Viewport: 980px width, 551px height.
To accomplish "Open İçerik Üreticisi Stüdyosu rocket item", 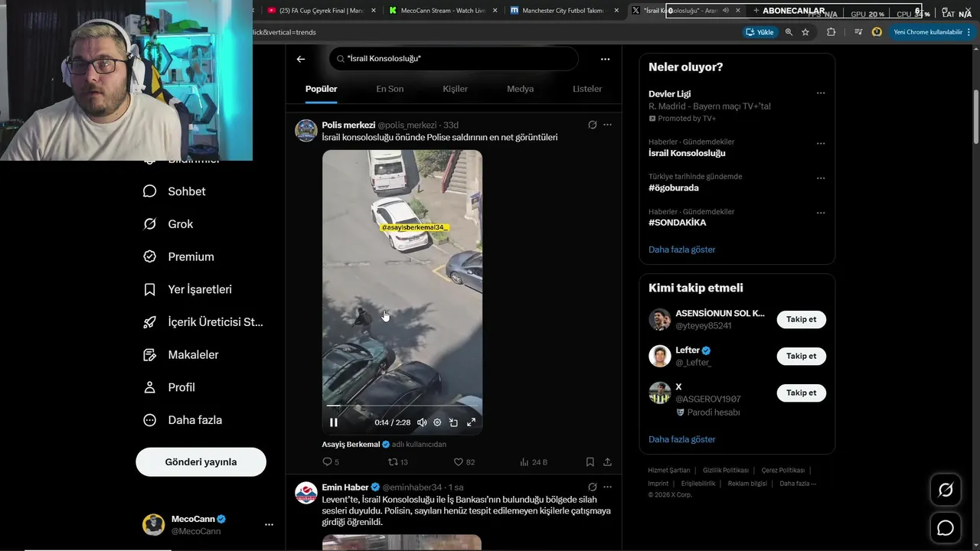I will 203,322.
